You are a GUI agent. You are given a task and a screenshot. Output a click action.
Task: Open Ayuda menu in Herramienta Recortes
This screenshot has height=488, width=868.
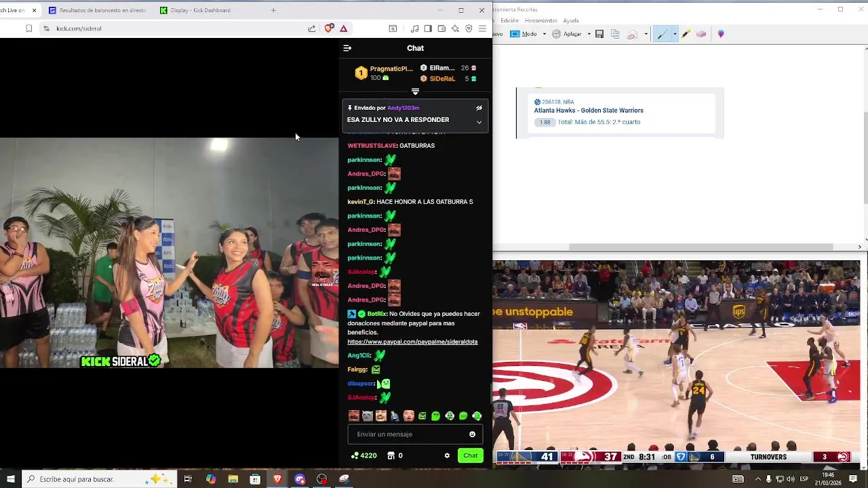tap(571, 21)
